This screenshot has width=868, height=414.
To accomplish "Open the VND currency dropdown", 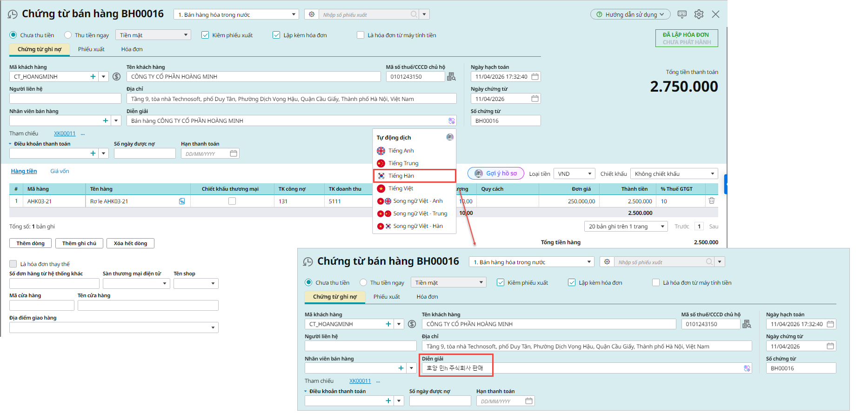I will (574, 174).
